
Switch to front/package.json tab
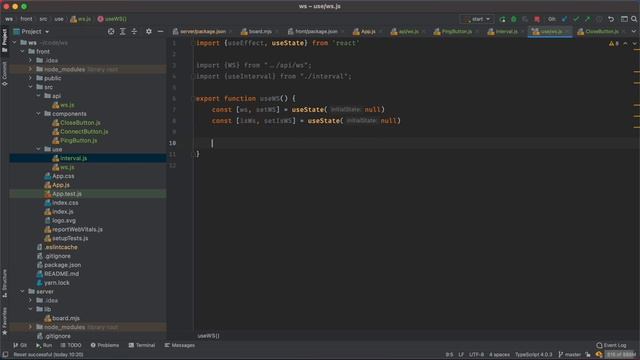tap(316, 31)
